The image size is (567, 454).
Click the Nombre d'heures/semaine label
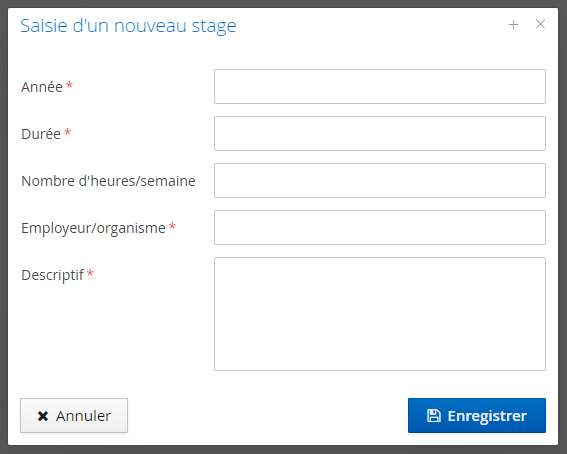coord(108,181)
